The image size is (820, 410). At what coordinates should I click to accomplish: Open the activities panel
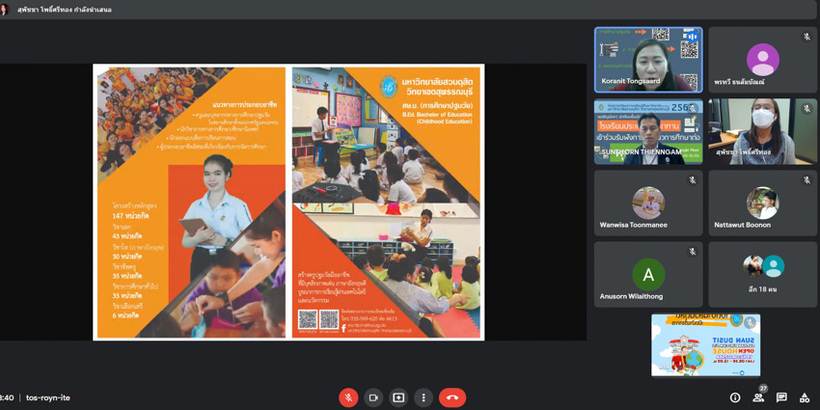[804, 397]
